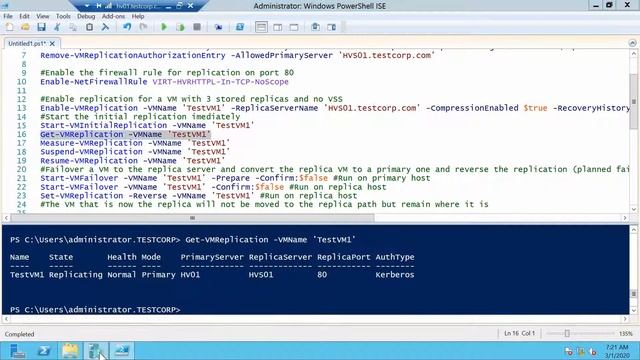Open the Edit menu
The height and width of the screenshot is (360, 640).
(x=24, y=16)
